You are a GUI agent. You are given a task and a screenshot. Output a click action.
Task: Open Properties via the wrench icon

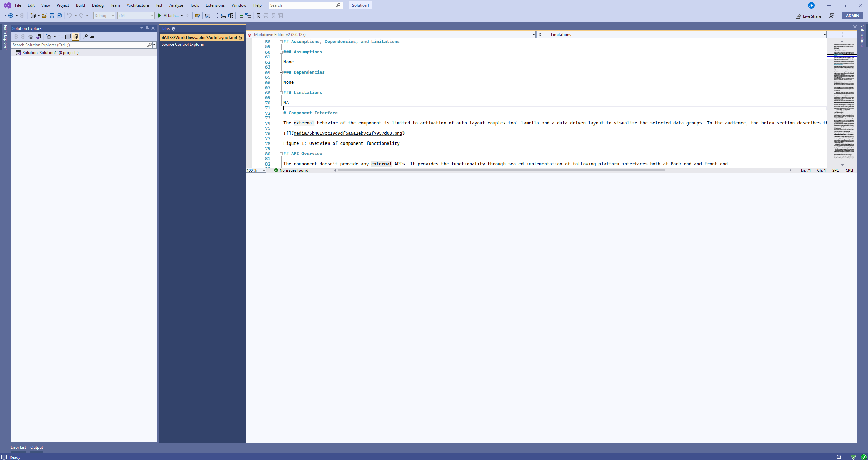click(85, 37)
